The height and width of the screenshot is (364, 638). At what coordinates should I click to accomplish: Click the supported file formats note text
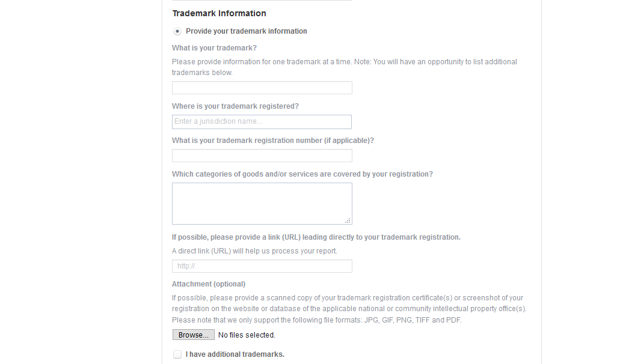pos(316,320)
